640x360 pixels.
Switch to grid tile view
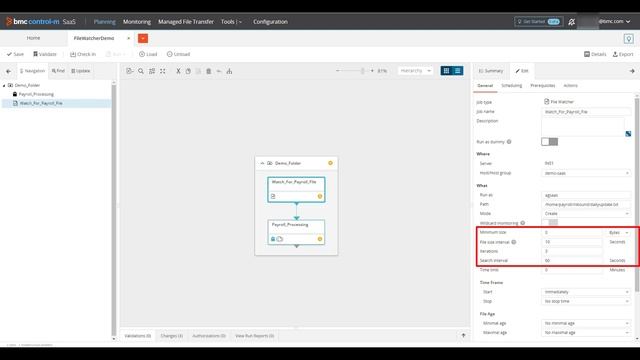(447, 71)
